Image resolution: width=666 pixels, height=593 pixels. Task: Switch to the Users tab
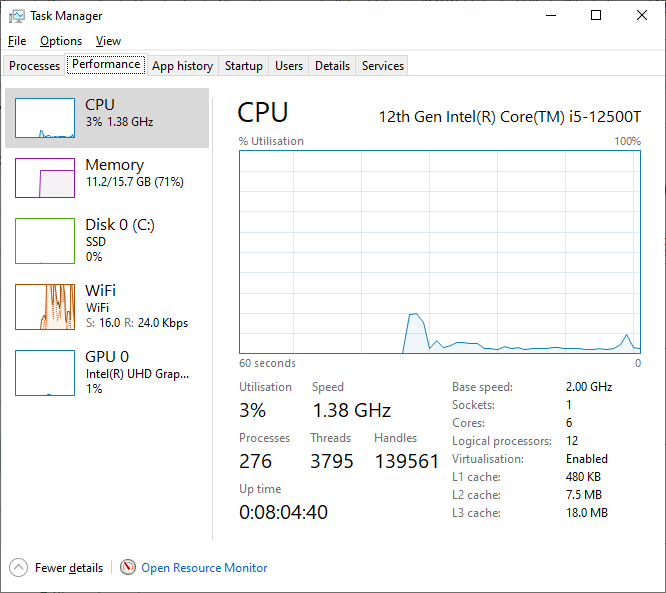coord(289,66)
